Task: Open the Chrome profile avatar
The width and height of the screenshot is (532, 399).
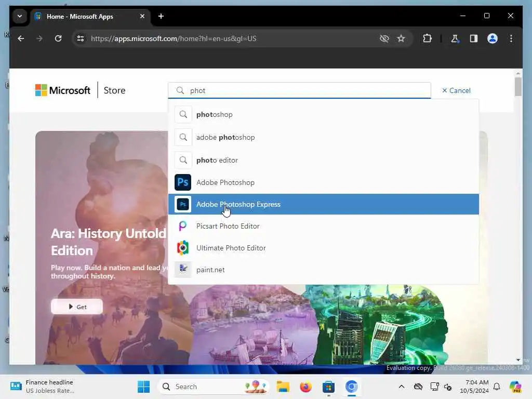Action: [493, 38]
